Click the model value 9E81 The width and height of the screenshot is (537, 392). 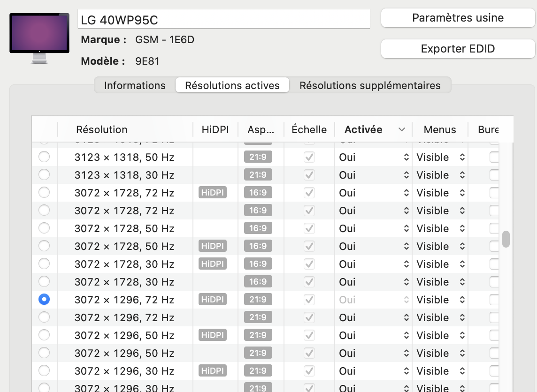(x=147, y=61)
